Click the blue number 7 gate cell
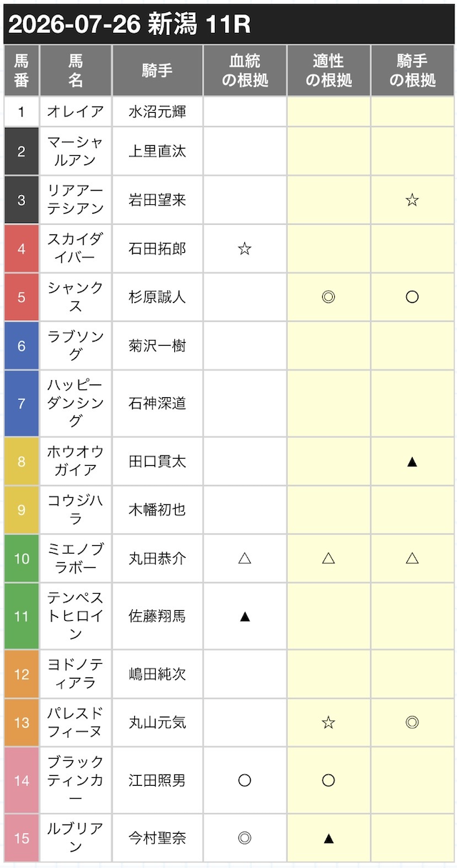 (x=21, y=403)
